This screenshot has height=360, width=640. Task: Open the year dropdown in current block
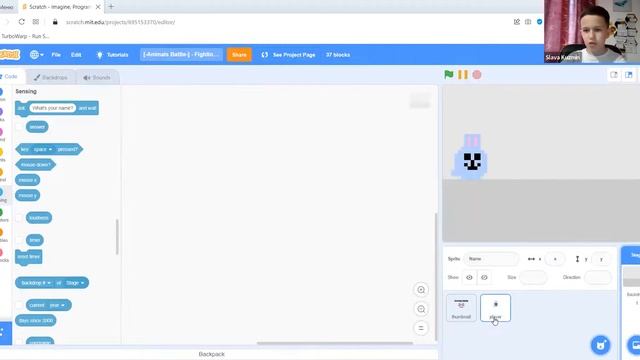(57, 305)
